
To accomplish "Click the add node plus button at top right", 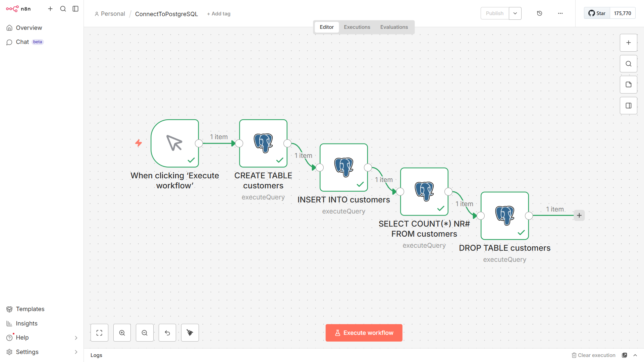I will [x=629, y=43].
